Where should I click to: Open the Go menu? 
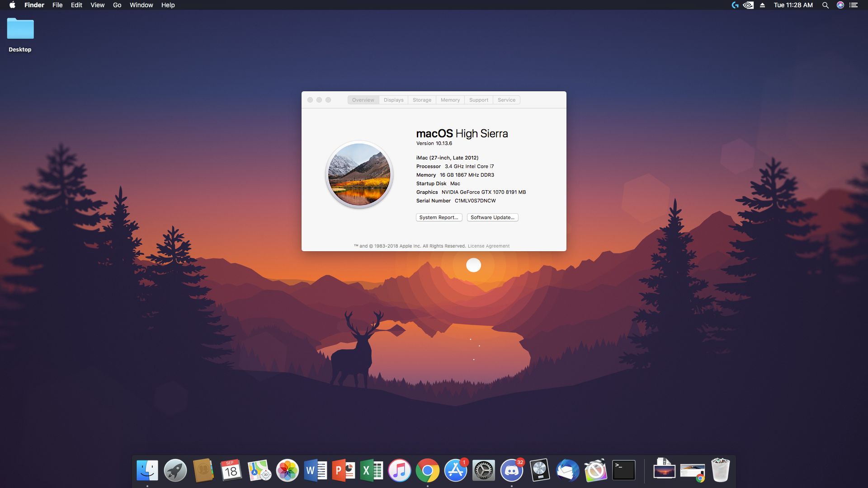tap(116, 5)
